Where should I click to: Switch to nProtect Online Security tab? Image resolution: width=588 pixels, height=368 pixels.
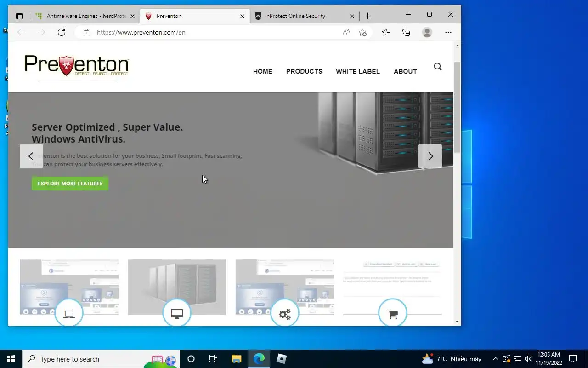304,16
